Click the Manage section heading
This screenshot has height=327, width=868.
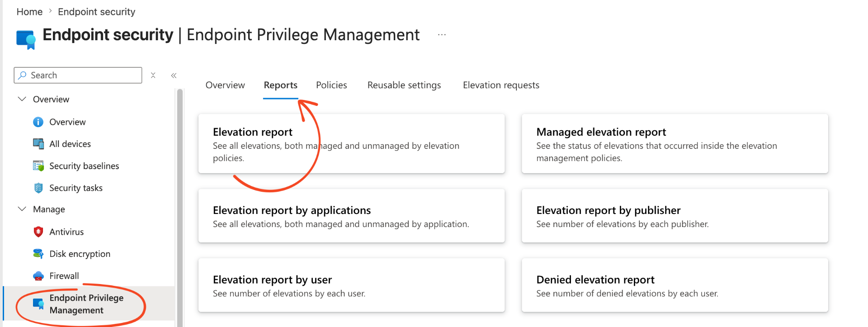click(x=49, y=209)
